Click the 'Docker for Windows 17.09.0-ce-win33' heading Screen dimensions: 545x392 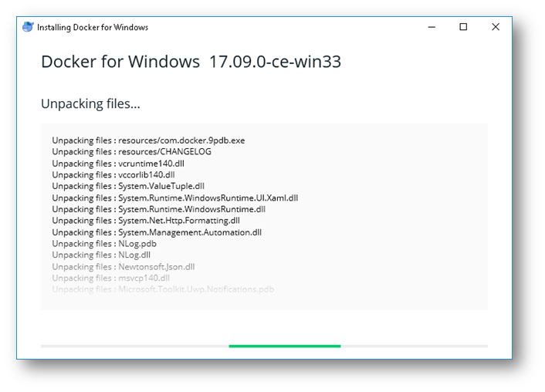191,62
